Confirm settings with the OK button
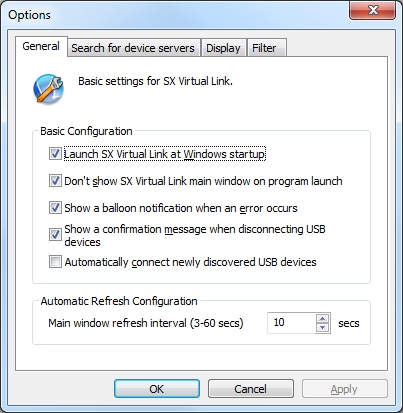 tap(157, 389)
